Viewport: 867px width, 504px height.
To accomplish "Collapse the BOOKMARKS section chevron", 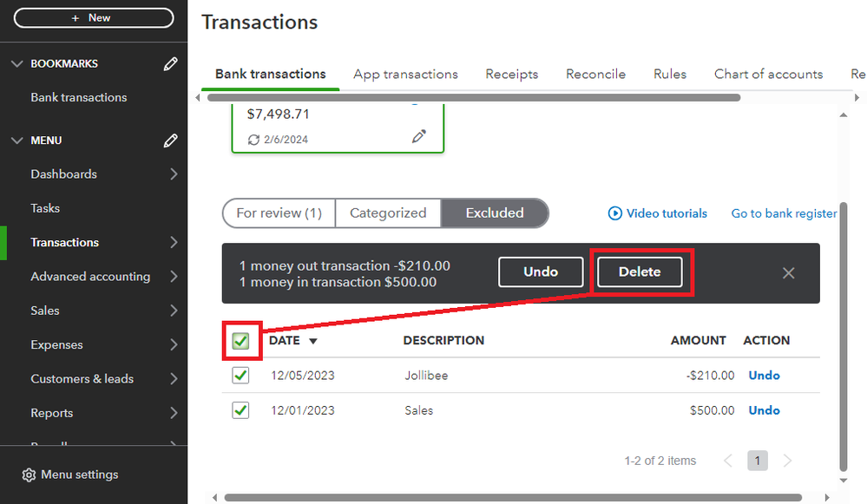I will [x=17, y=64].
